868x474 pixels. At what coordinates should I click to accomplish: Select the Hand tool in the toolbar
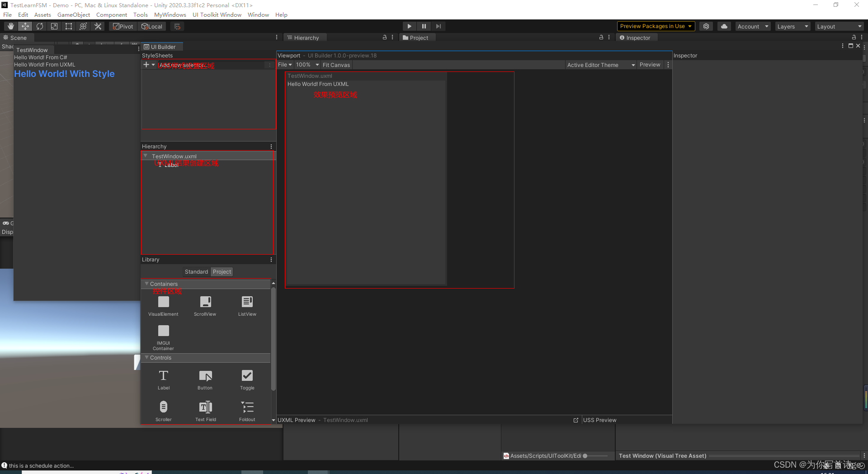[10, 26]
